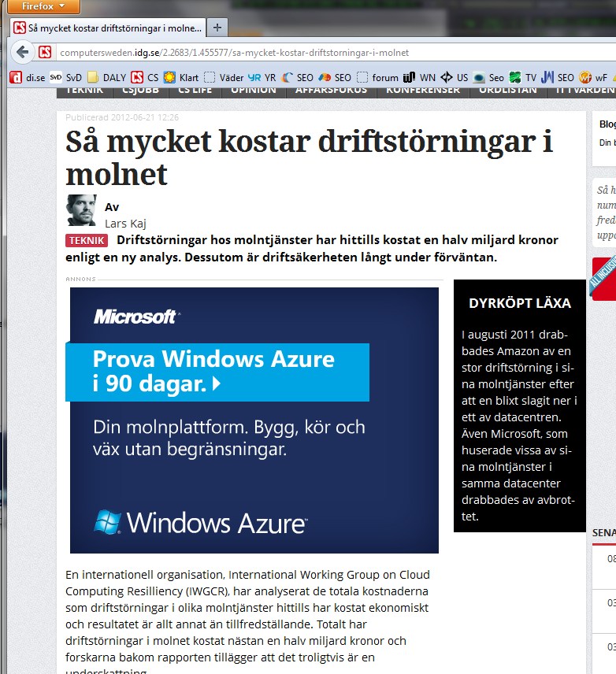Open the YR bookmark
The width and height of the screenshot is (616, 674).
click(x=262, y=77)
